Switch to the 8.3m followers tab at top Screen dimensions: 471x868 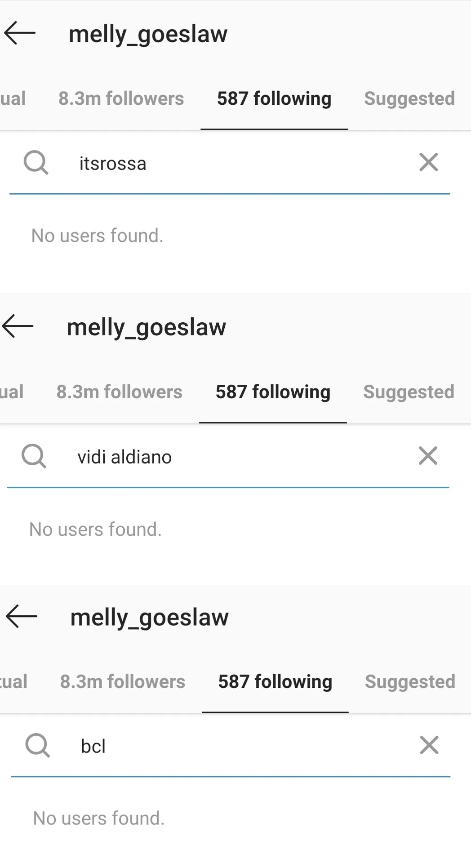tap(121, 98)
